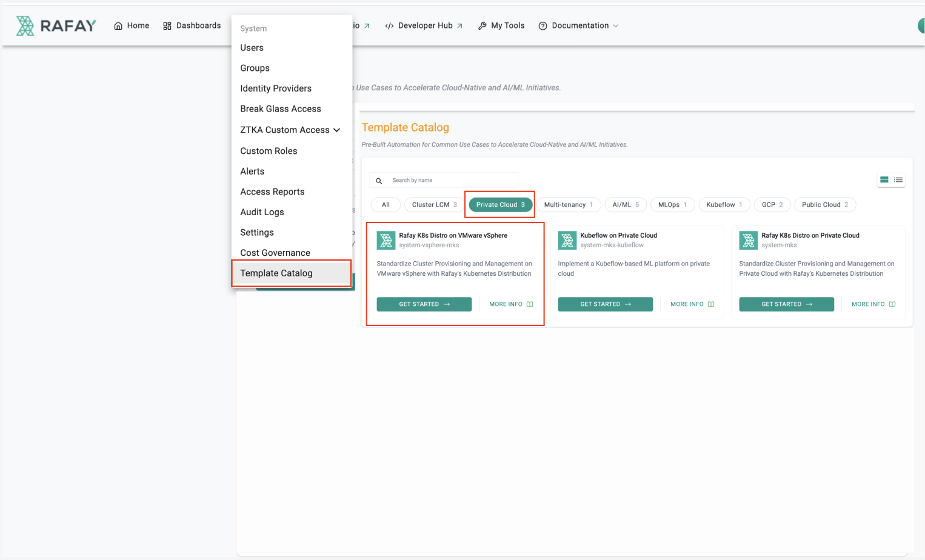Expand ZTKA Custom Access submenu
The height and width of the screenshot is (560, 925).
pos(292,130)
